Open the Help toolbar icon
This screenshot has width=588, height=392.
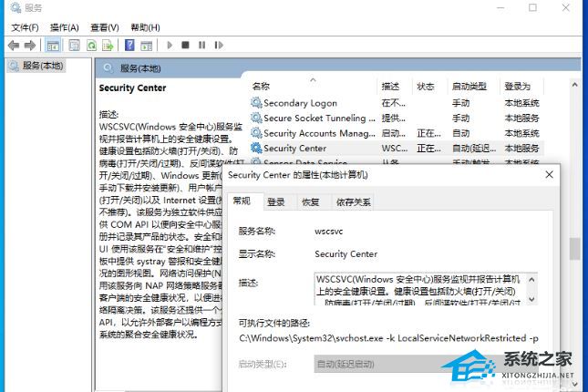click(129, 46)
